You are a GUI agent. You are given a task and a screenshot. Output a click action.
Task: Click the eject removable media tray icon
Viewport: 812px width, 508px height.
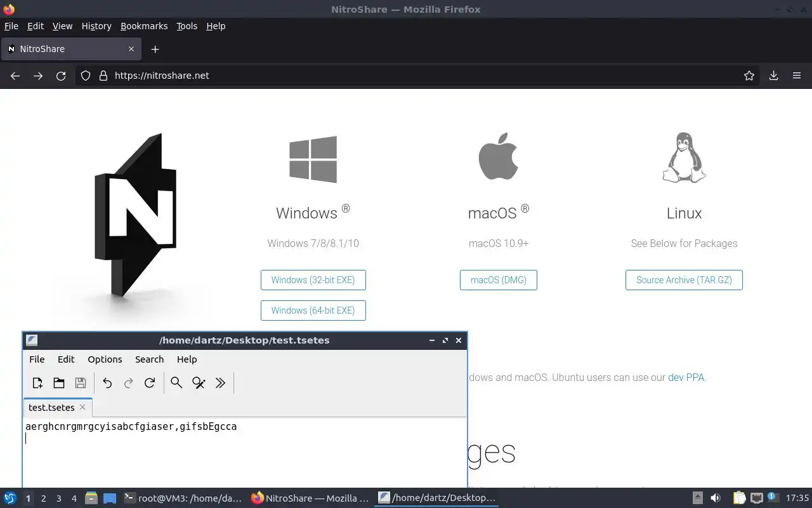(697, 498)
